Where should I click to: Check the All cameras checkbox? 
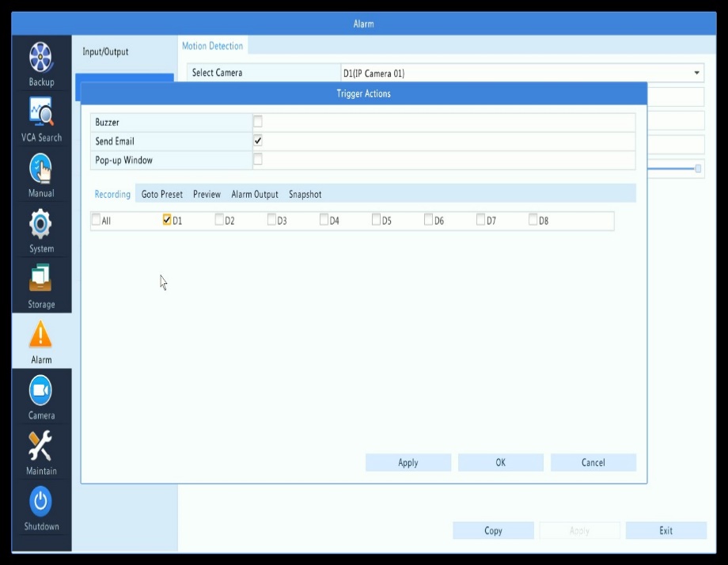point(97,221)
